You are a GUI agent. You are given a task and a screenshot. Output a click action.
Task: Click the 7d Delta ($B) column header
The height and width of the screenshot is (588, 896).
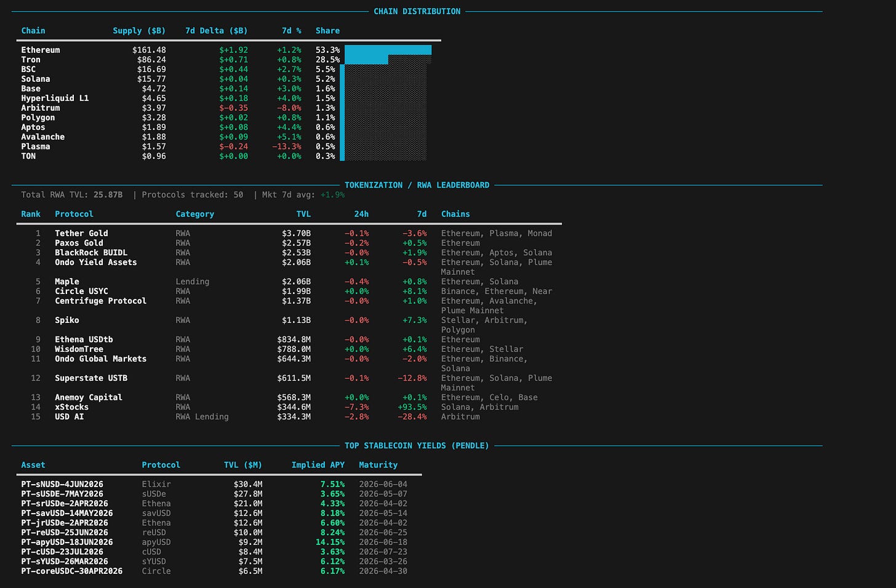tap(216, 31)
